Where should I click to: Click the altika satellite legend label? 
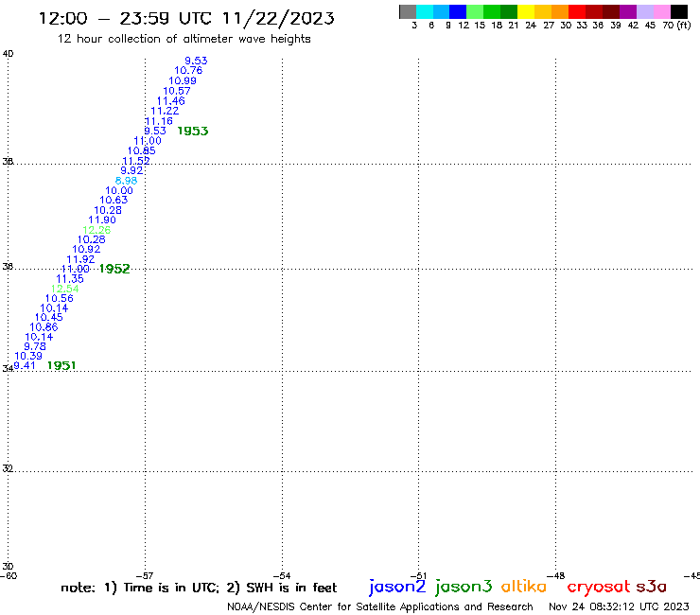(523, 587)
